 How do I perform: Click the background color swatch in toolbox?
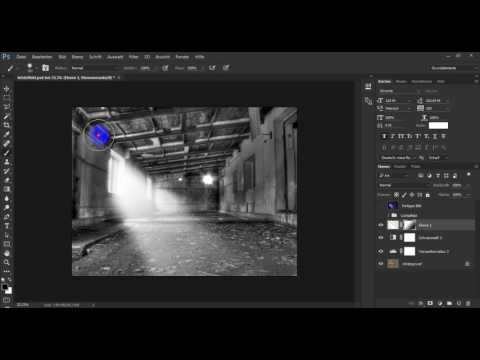9,291
